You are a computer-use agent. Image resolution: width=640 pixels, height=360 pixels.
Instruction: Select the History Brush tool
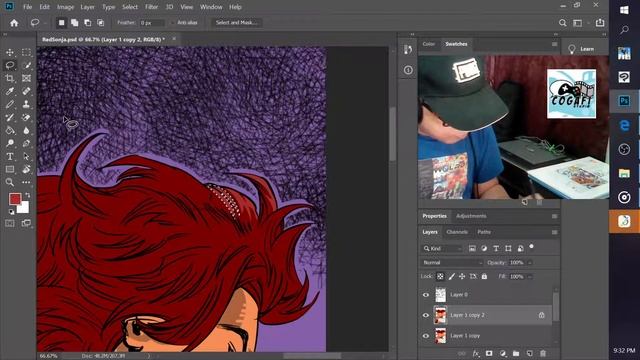(x=10, y=118)
